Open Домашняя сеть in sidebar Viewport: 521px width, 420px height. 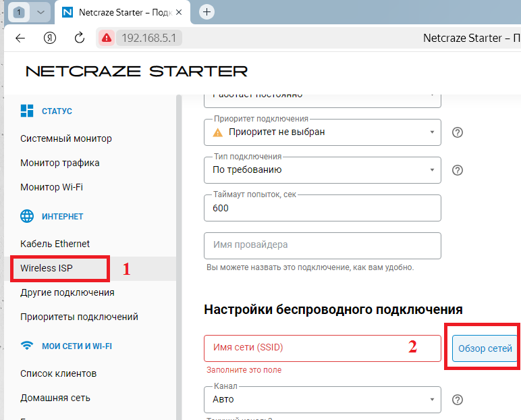coord(55,398)
